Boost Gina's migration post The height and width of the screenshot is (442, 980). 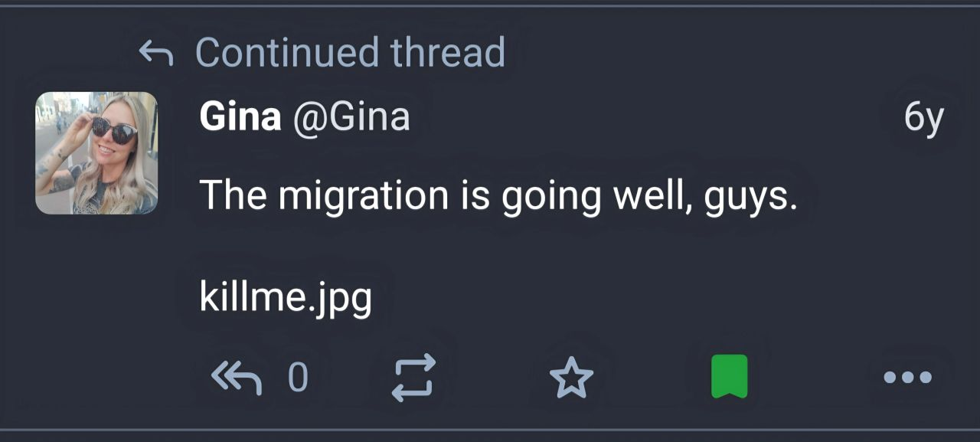(x=413, y=377)
